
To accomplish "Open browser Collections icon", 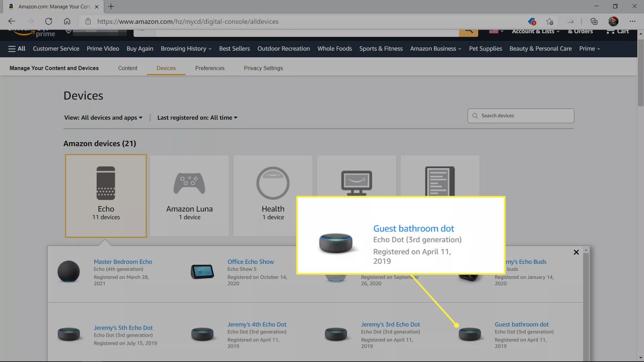I will click(x=594, y=21).
